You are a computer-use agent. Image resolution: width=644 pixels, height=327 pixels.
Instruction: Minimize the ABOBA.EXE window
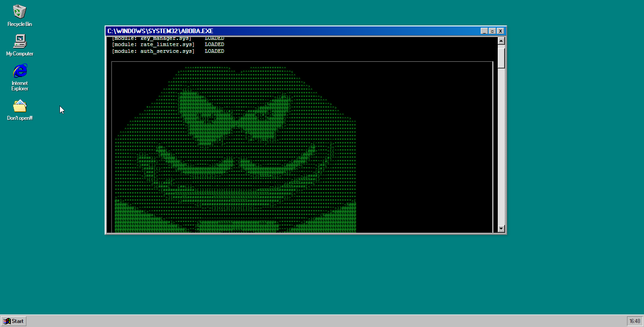tap(484, 31)
